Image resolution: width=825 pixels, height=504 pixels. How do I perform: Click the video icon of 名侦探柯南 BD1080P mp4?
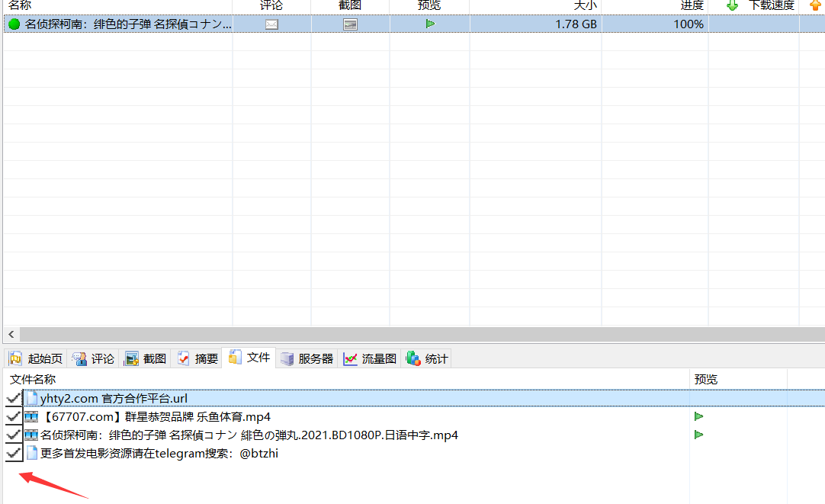(x=31, y=435)
